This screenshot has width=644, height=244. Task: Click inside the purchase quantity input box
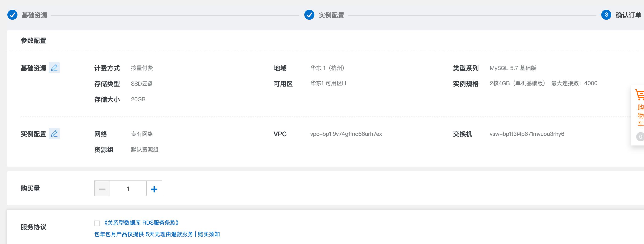[128, 188]
